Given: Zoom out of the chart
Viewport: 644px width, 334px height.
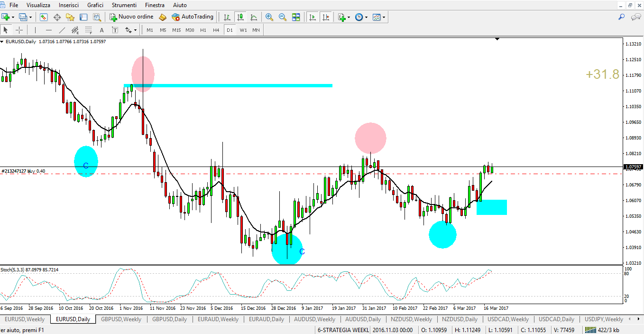Looking at the screenshot, I should tap(283, 17).
